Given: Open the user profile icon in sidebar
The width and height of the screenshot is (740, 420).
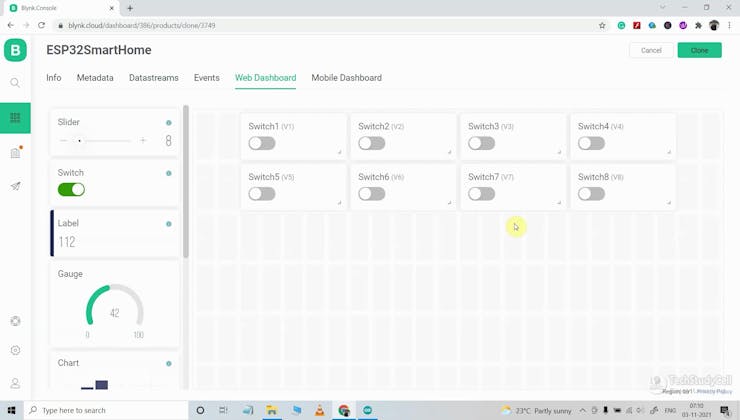Looking at the screenshot, I should point(15,383).
